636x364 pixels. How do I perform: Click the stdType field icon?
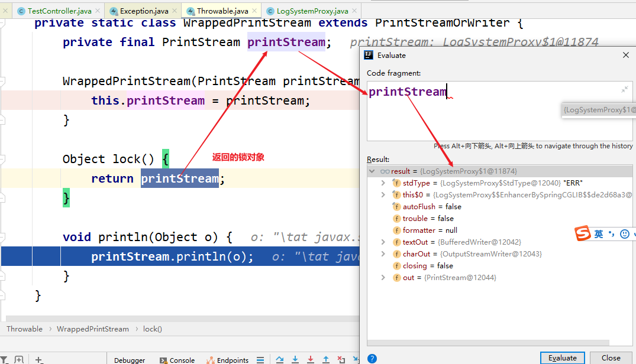pos(396,183)
